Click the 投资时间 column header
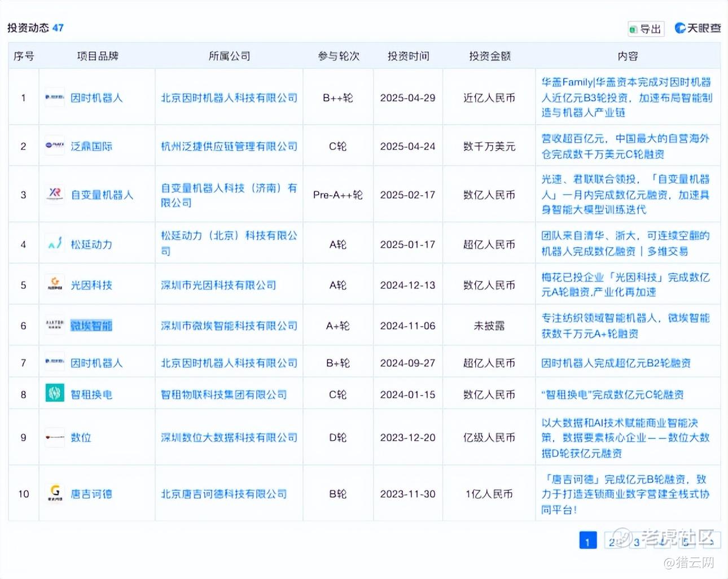The width and height of the screenshot is (728, 579). [x=408, y=56]
